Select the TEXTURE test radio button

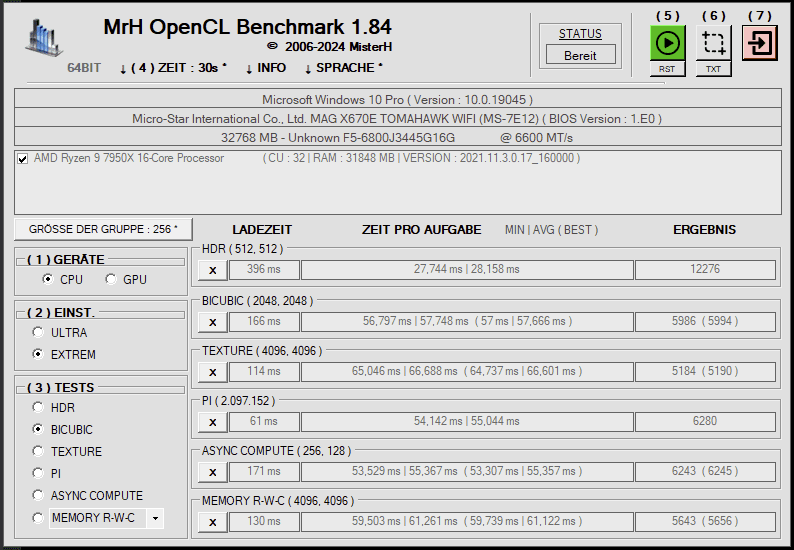[x=38, y=451]
